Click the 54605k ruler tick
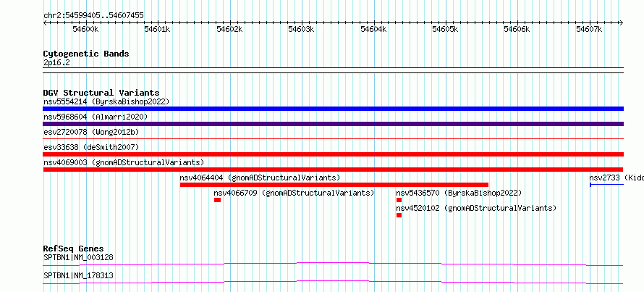 tap(446, 29)
